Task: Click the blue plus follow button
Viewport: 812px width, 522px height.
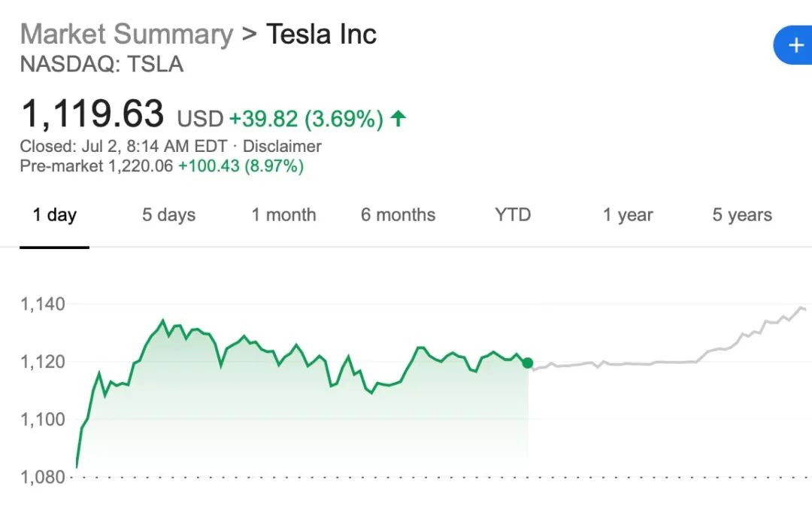Action: pyautogui.click(x=795, y=45)
